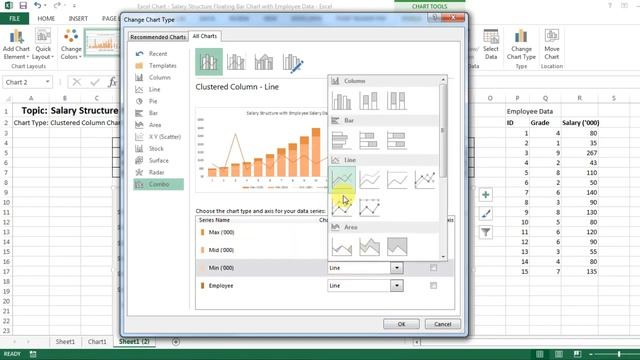Select Radar chart category

click(x=158, y=172)
